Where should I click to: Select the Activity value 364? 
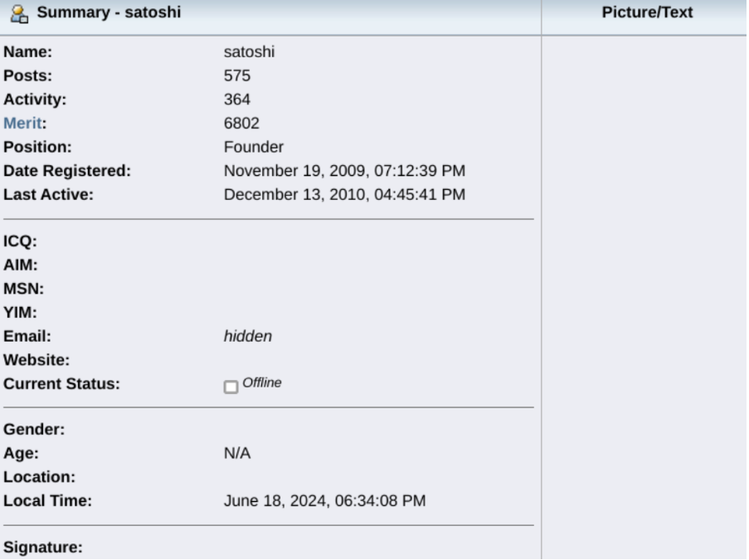[x=236, y=100]
